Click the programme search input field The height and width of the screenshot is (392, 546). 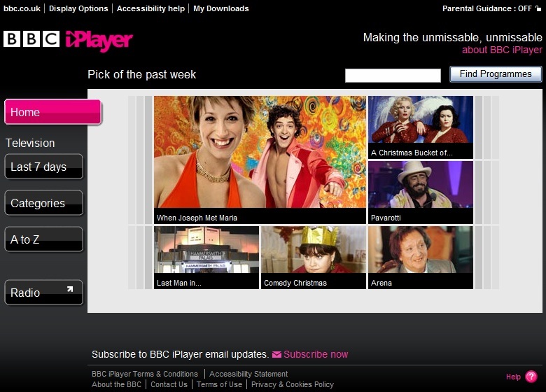click(393, 75)
